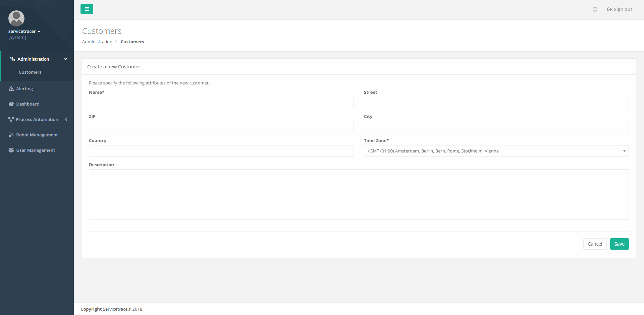
Task: Click the green Save button
Action: 620,244
